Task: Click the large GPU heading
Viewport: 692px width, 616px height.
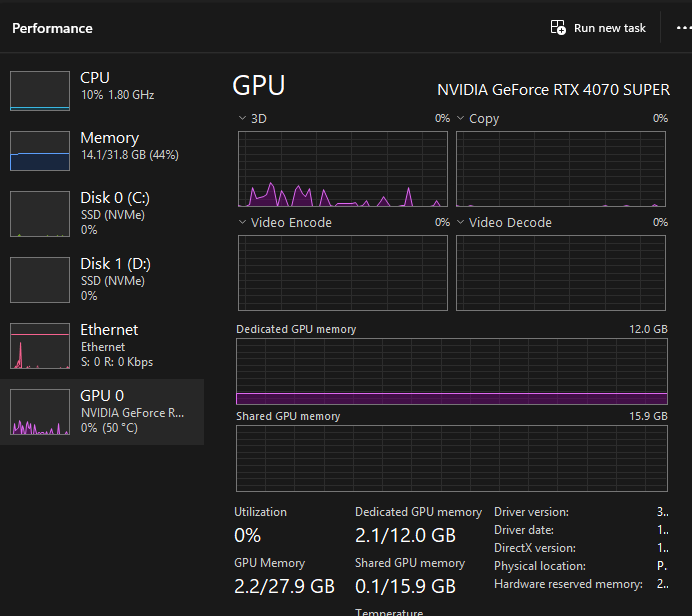Action: [x=259, y=85]
